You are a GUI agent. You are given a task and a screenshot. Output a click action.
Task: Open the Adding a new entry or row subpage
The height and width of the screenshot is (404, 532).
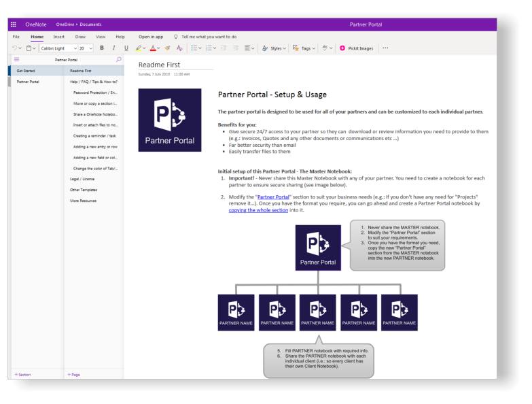click(94, 147)
